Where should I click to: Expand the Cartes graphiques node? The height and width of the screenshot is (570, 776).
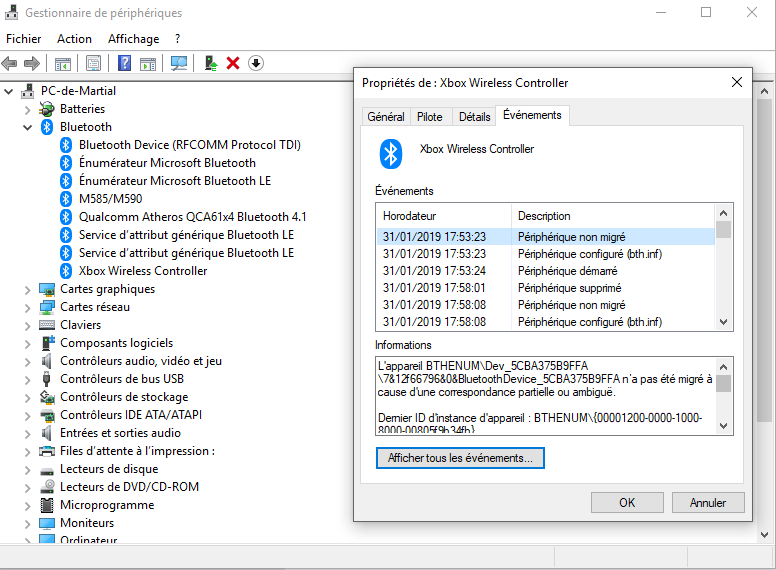(28, 290)
